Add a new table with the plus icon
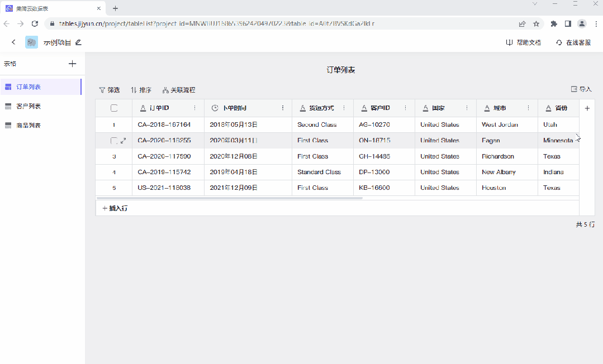 pyautogui.click(x=72, y=64)
